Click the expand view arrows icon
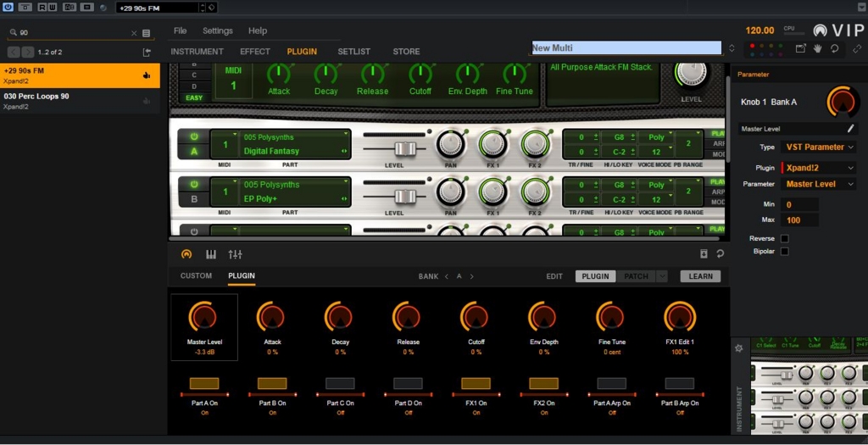This screenshot has height=445, width=868. 858,48
